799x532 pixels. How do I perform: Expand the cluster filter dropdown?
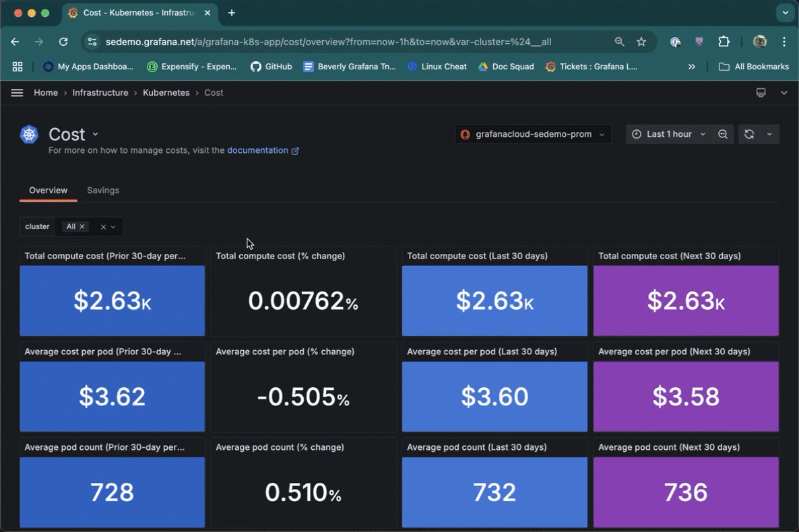[x=113, y=227]
